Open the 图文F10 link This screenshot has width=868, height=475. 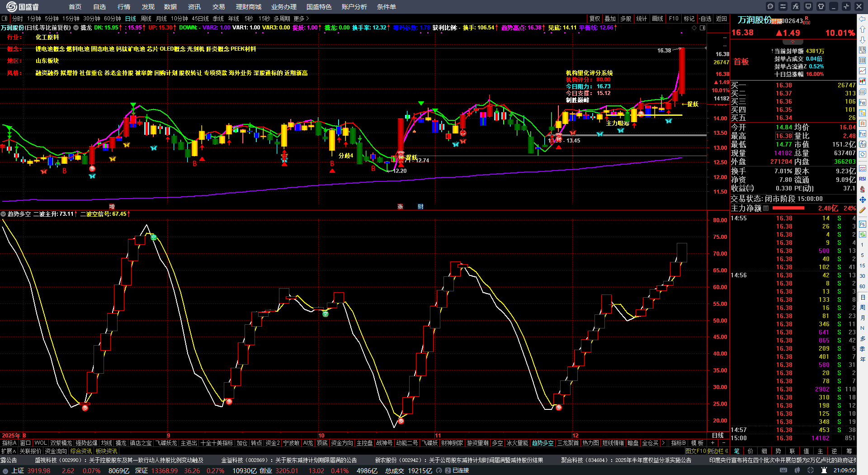pyautogui.click(x=695, y=451)
